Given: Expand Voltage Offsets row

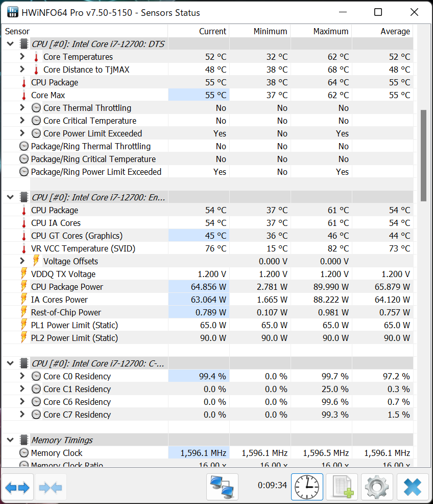Looking at the screenshot, I should click(22, 261).
